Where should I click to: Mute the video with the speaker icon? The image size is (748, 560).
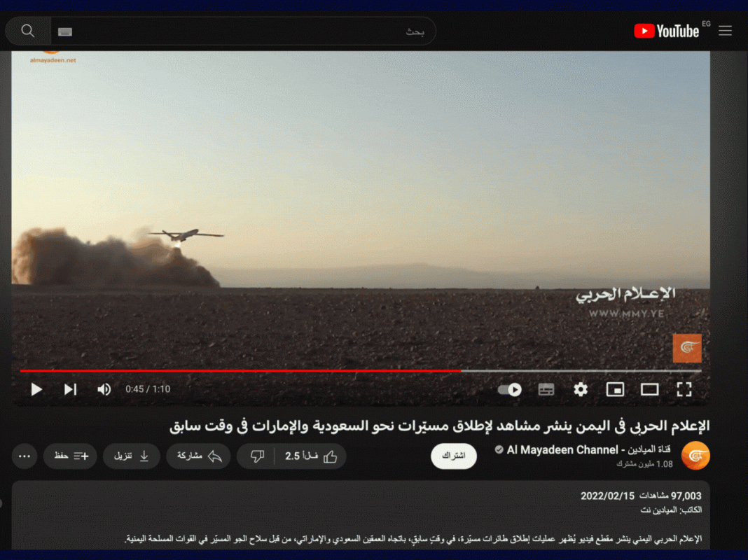pyautogui.click(x=104, y=389)
